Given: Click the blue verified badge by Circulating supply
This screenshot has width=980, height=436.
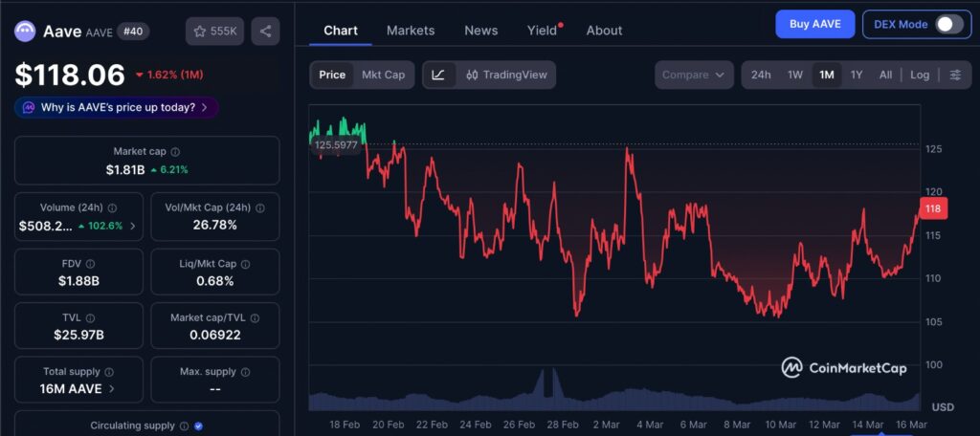Looking at the screenshot, I should (x=199, y=426).
